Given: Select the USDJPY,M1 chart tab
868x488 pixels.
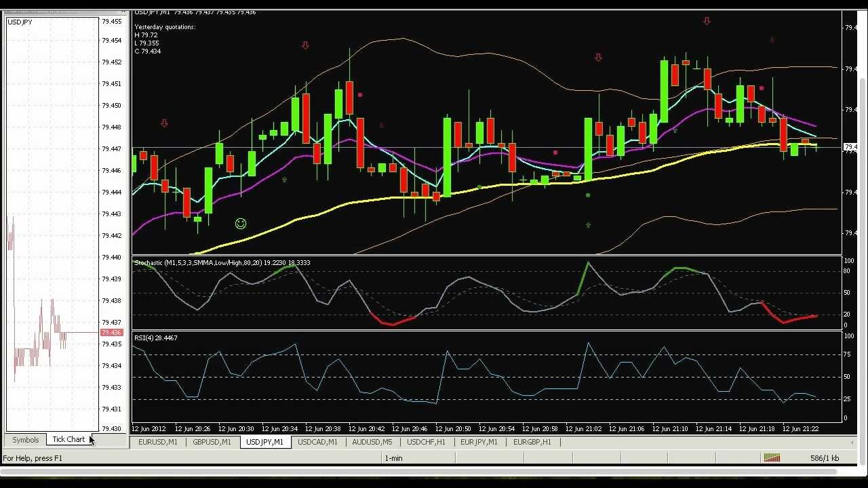Looking at the screenshot, I should coord(265,442).
